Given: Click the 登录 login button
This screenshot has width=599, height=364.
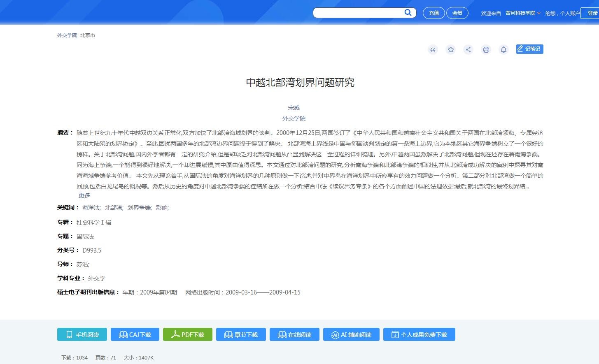Looking at the screenshot, I should coord(592,13).
